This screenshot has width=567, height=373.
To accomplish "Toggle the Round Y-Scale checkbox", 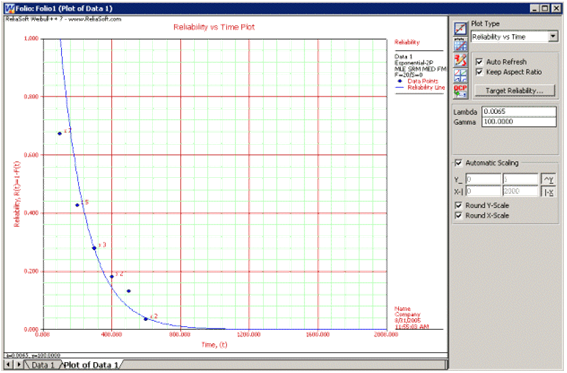I will pyautogui.click(x=459, y=205).
